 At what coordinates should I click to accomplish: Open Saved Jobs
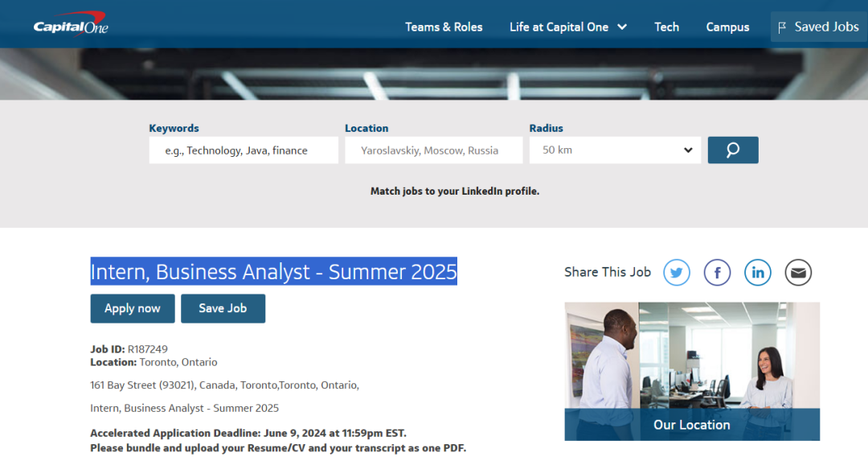click(x=818, y=27)
